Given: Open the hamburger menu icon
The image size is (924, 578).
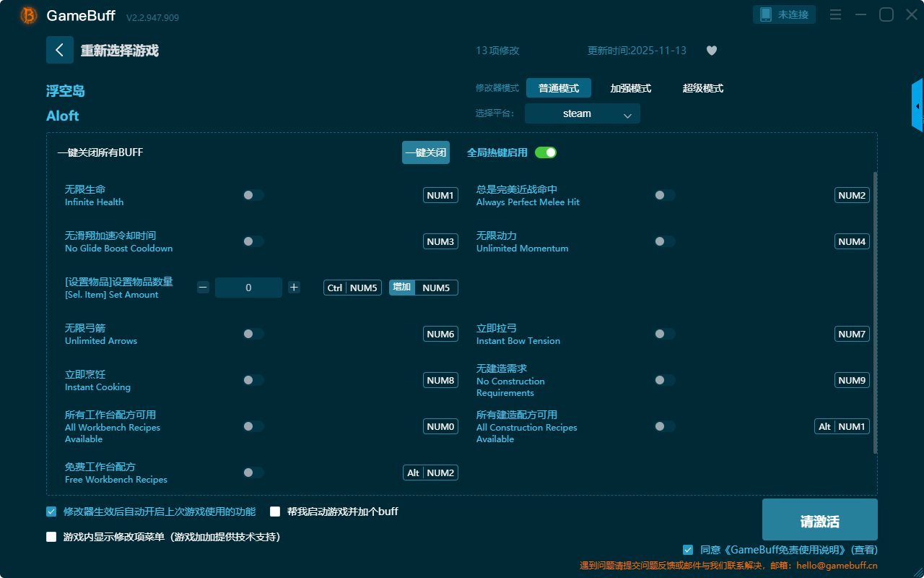Looking at the screenshot, I should pos(835,14).
